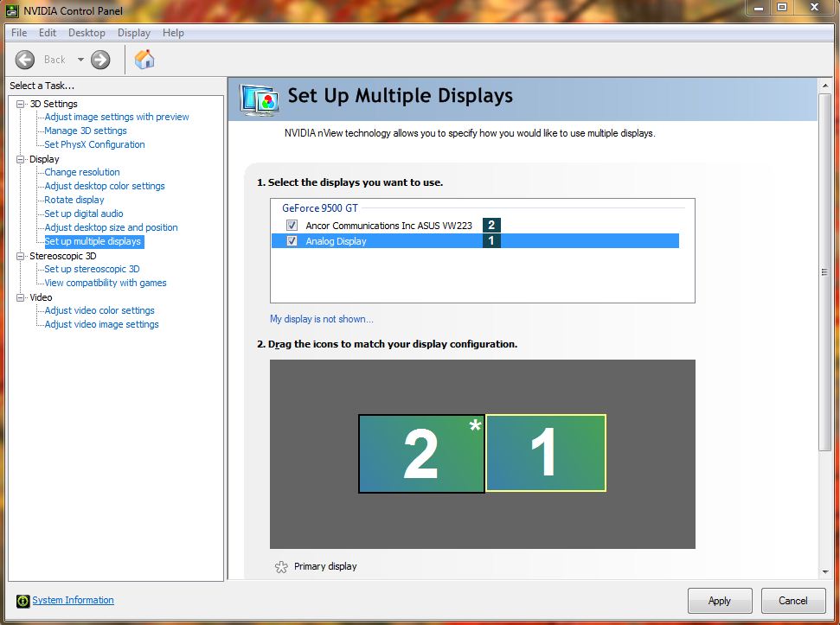This screenshot has width=840, height=625.
Task: Uncheck Analog Display checkbox
Action: tap(292, 241)
